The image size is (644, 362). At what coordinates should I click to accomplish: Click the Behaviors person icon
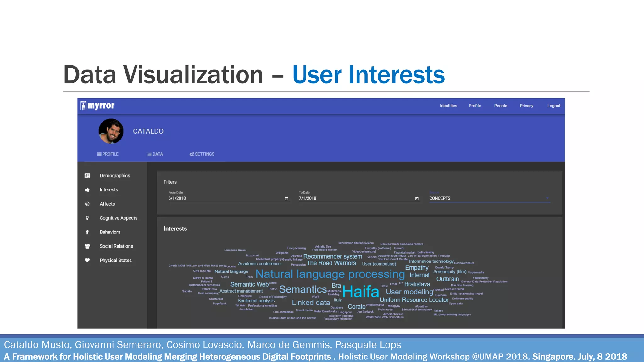click(x=87, y=232)
